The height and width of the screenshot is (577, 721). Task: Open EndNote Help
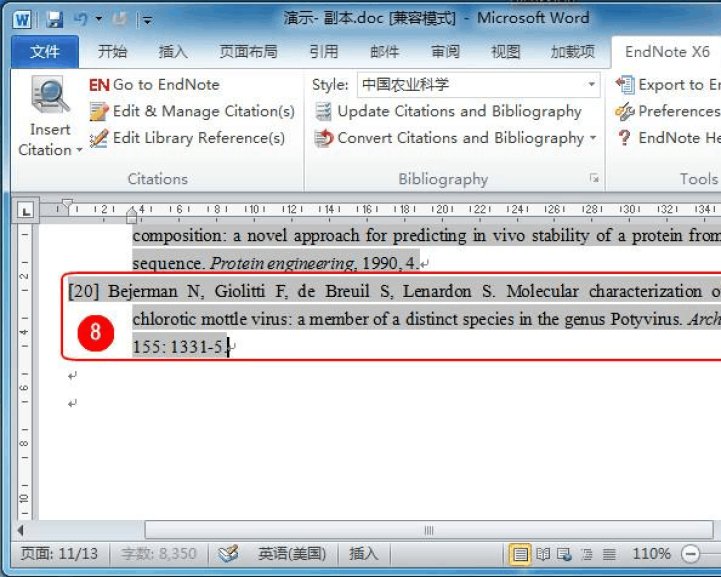pyautogui.click(x=668, y=138)
